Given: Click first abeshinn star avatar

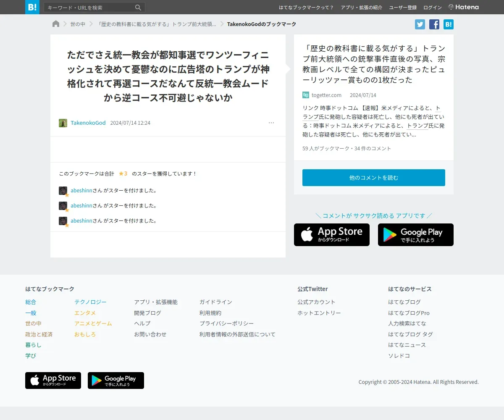Looking at the screenshot, I should (63, 191).
